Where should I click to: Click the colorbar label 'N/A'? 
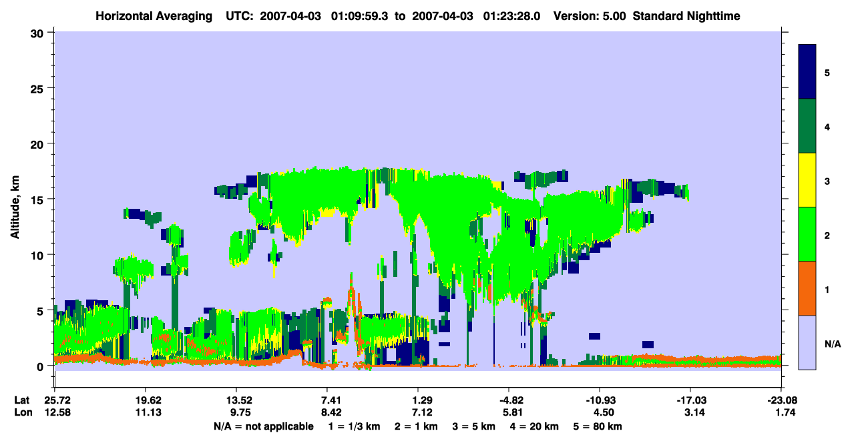point(833,344)
